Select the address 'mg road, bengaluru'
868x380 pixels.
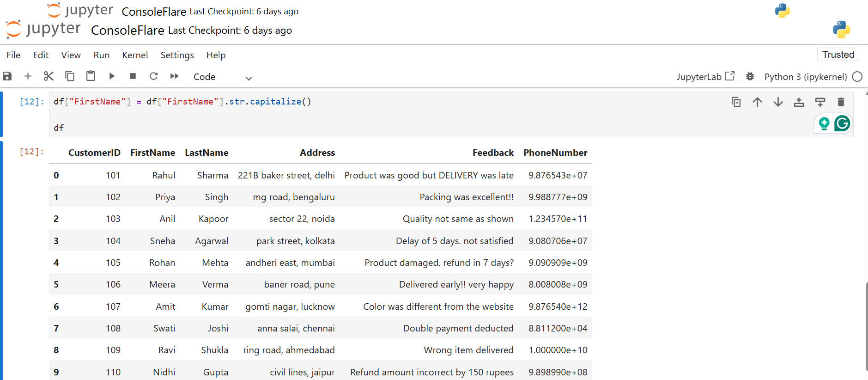[x=294, y=197]
